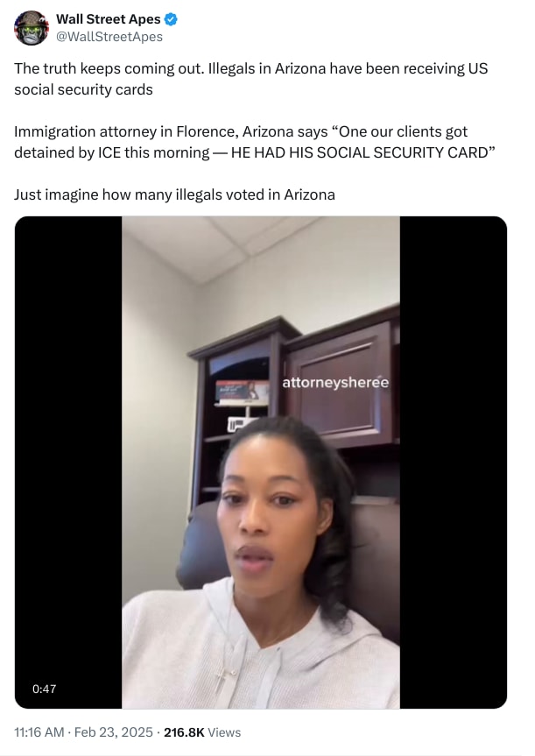Click the left black bar of the video
This screenshot has height=756, width=535.
coord(68,463)
